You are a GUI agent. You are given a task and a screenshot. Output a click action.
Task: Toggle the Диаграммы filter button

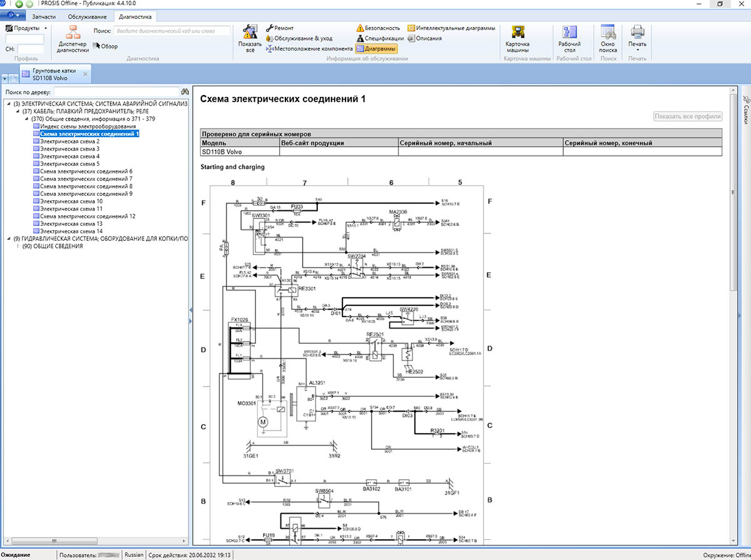375,48
